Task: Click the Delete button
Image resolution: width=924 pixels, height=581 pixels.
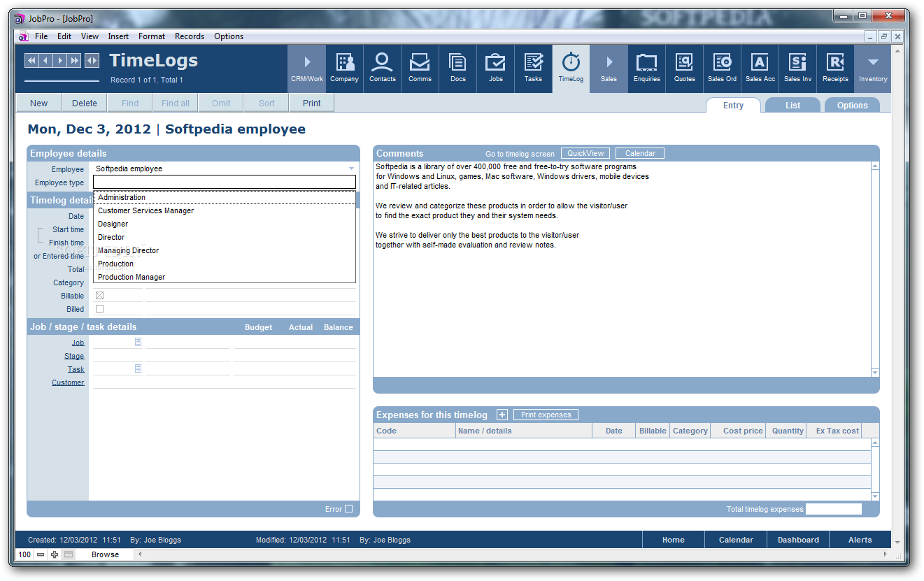Action: click(x=84, y=103)
